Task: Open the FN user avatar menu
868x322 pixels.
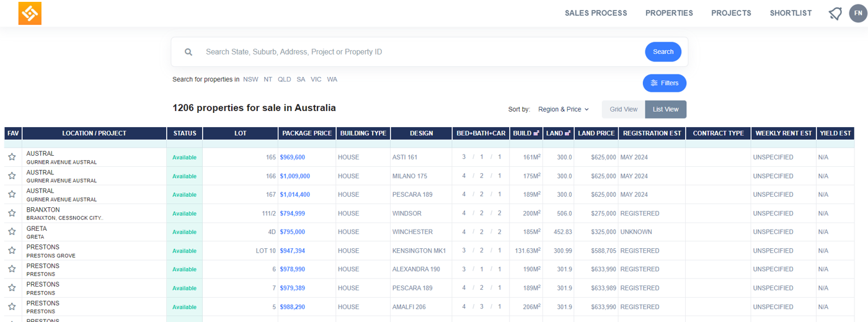Action: 858,13
